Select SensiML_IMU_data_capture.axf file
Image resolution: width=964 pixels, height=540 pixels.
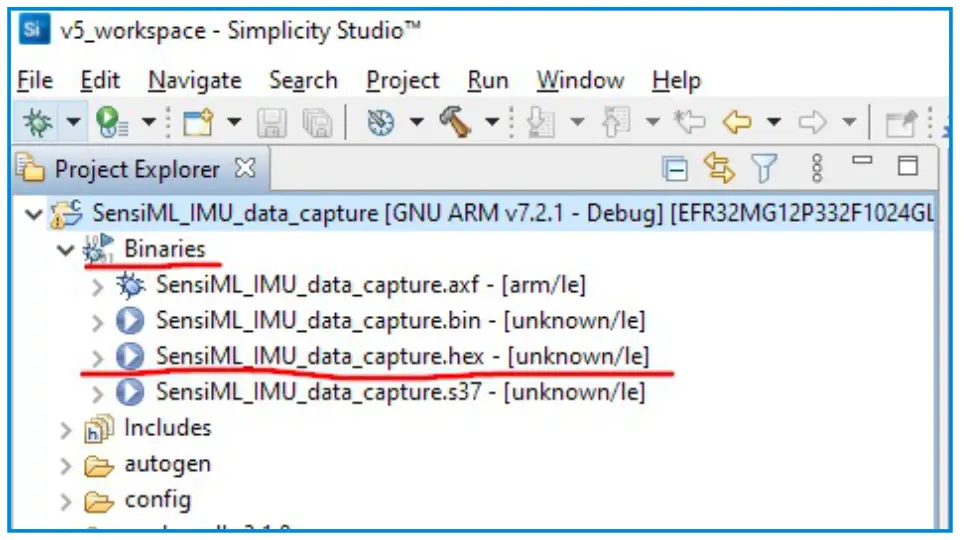pos(371,285)
